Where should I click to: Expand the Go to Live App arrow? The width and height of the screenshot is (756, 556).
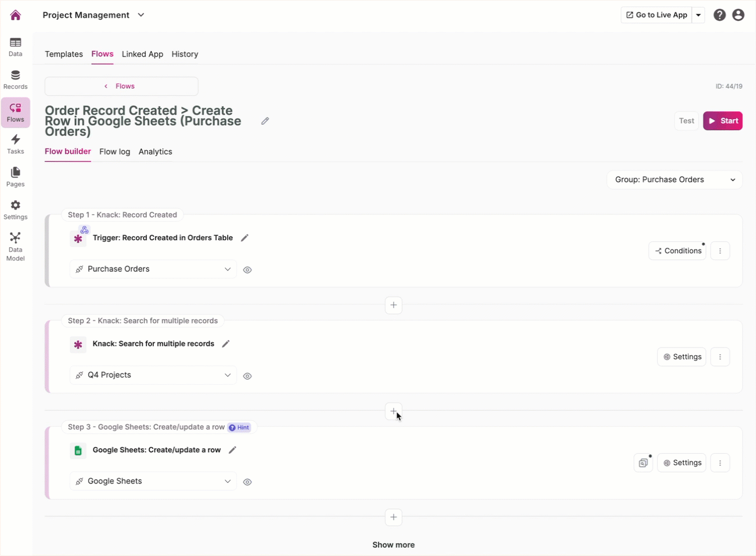tap(699, 15)
